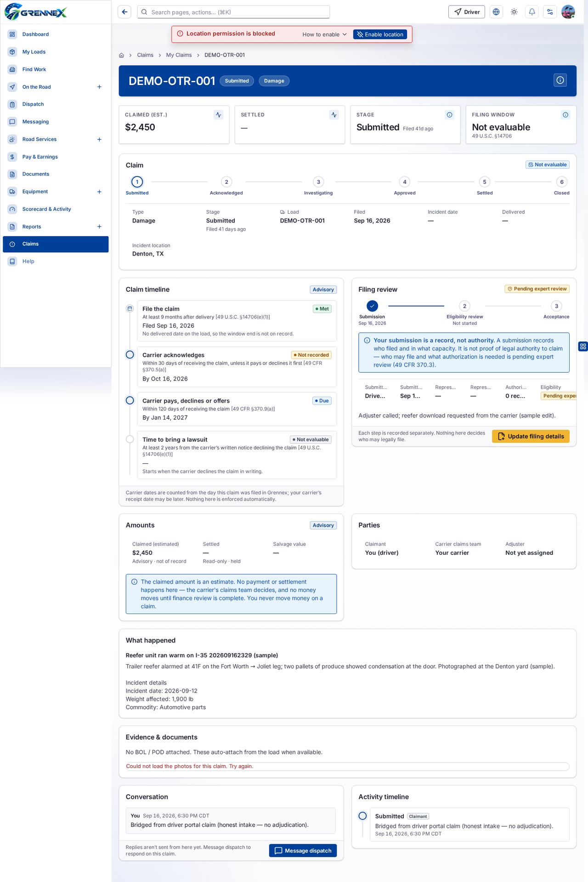588x882 pixels.
Task: Click the Documents sidebar icon
Action: [12, 174]
